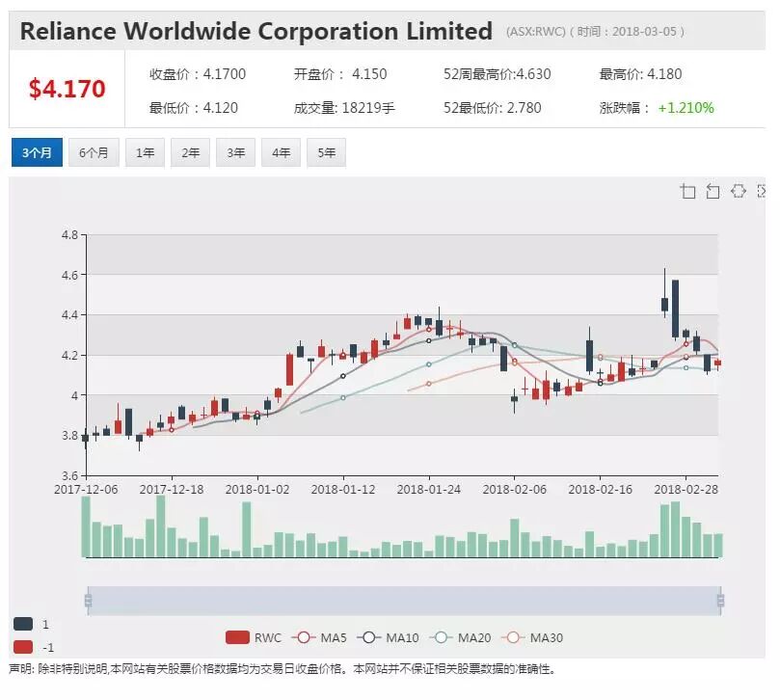This screenshot has width=780, height=700.
Task: Click the 2017-12-06 x-axis label
Action: pyautogui.click(x=86, y=489)
